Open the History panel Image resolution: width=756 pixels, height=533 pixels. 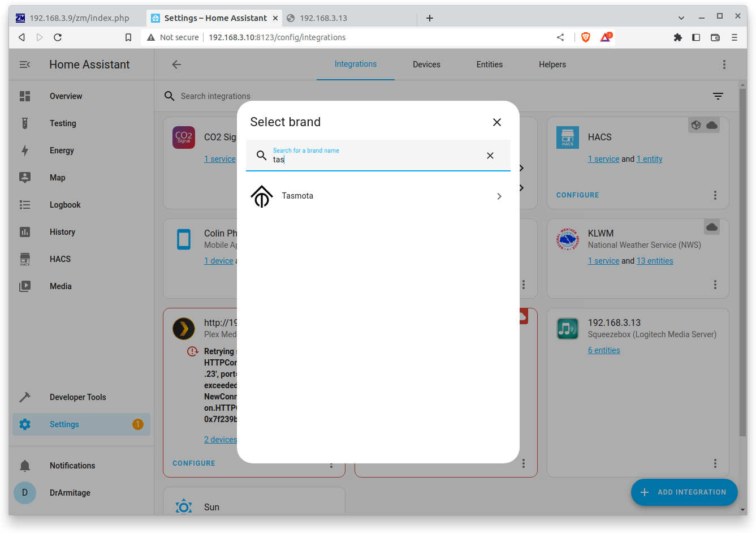coord(81,232)
